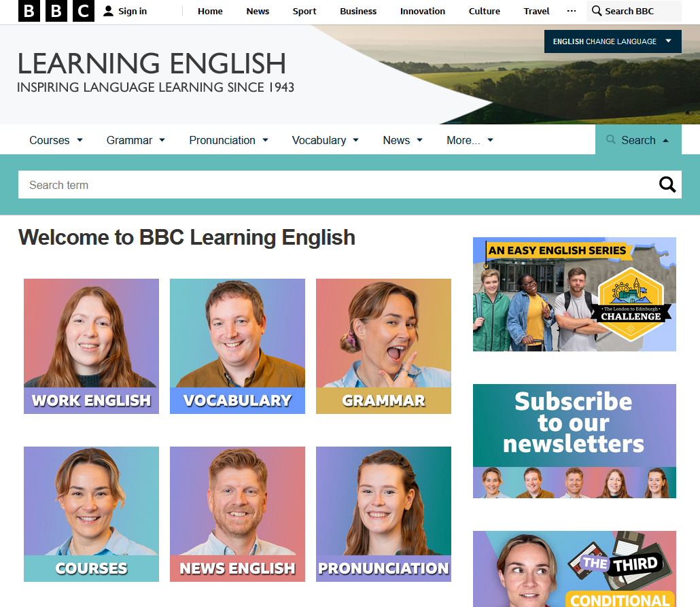Click magnifier icon in the teal Search tab

coord(610,139)
